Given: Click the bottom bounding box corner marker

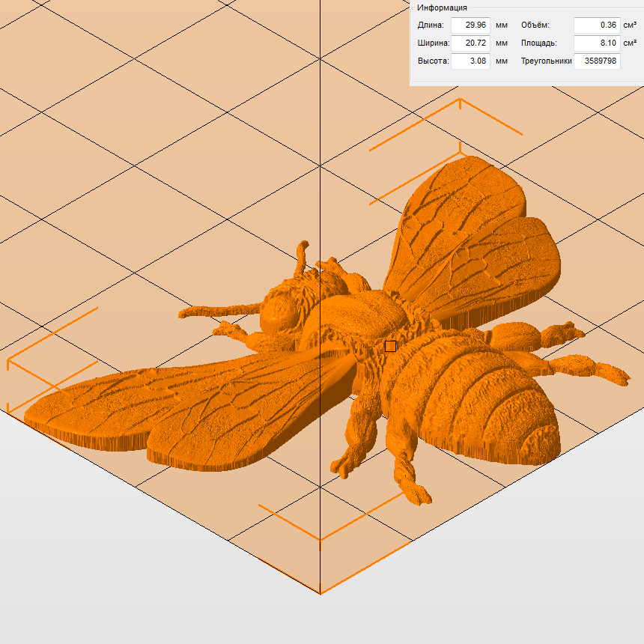Looking at the screenshot, I should [321, 538].
